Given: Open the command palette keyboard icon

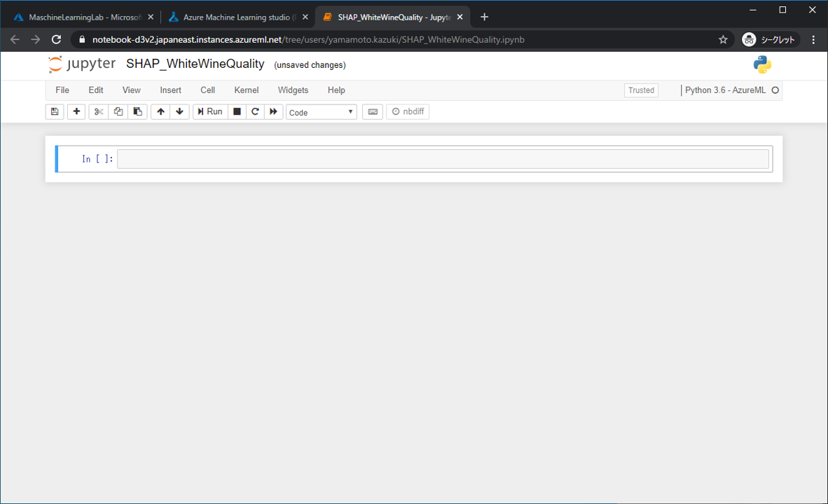Looking at the screenshot, I should click(372, 112).
